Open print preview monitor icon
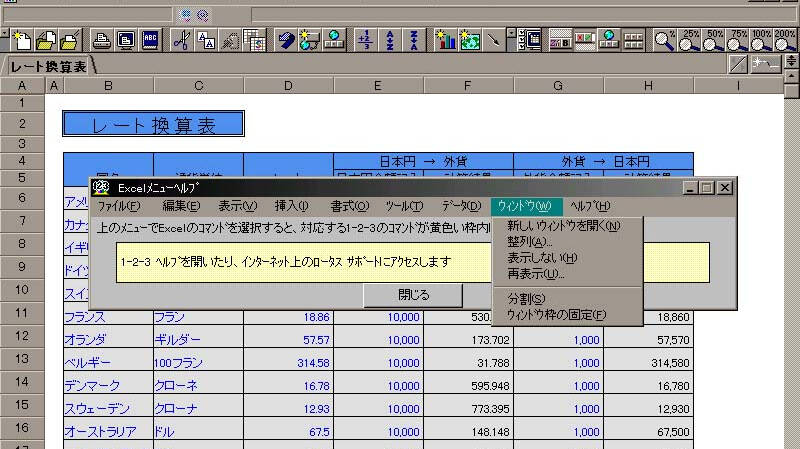Screen dimensions: 800x449 [x=126, y=40]
